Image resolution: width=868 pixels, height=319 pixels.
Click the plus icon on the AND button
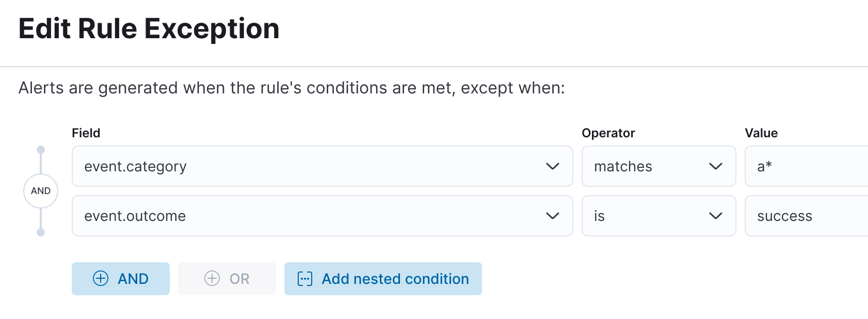coord(101,279)
